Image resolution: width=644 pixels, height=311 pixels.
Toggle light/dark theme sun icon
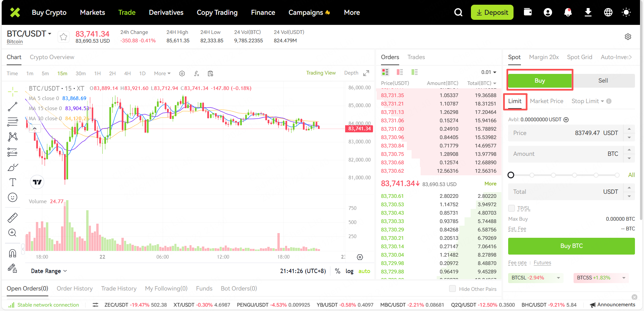tap(626, 12)
